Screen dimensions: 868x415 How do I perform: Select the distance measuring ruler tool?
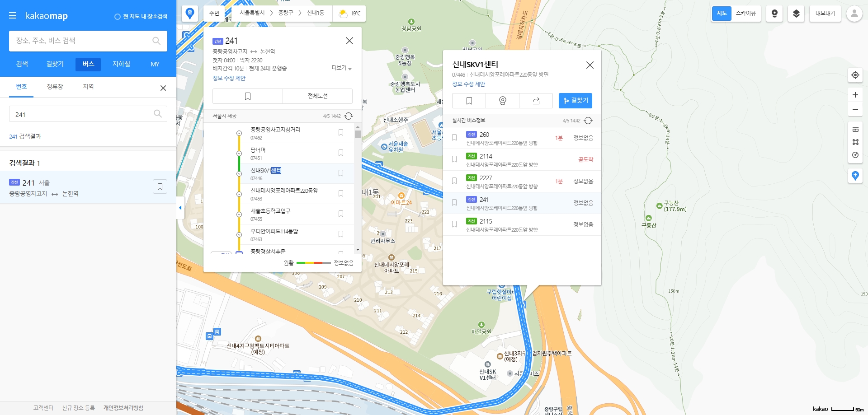tap(855, 129)
